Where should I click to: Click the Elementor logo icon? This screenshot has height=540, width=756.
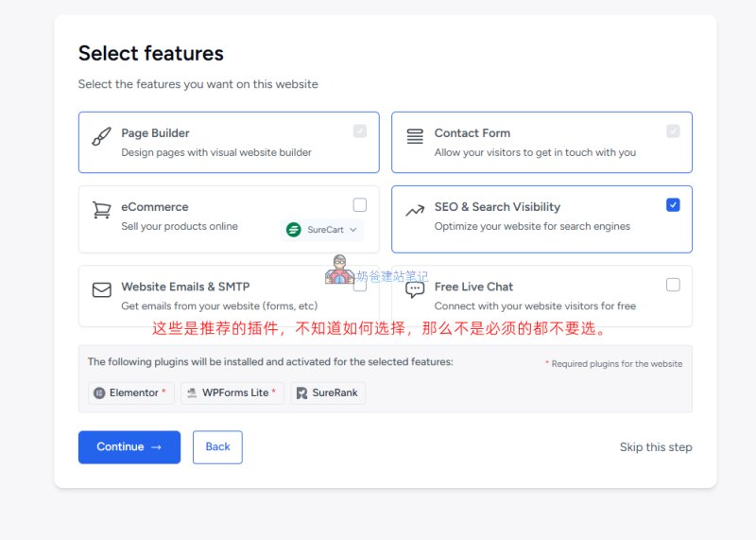tap(99, 392)
